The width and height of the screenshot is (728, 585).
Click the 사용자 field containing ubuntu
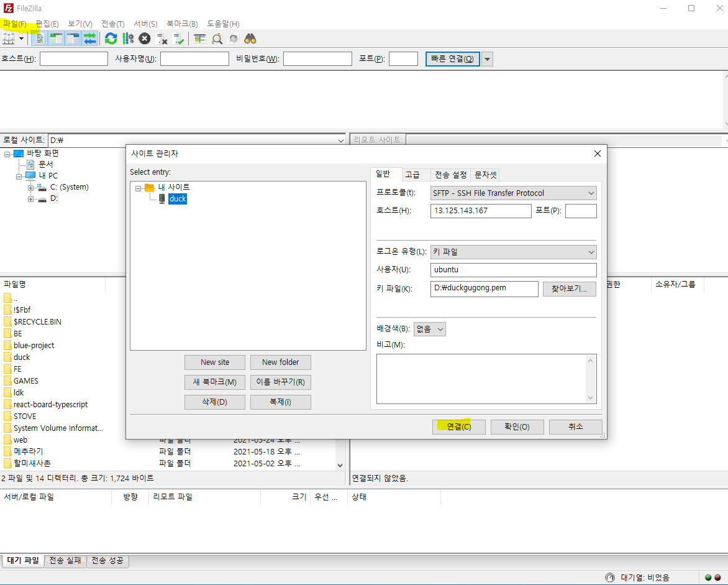513,270
